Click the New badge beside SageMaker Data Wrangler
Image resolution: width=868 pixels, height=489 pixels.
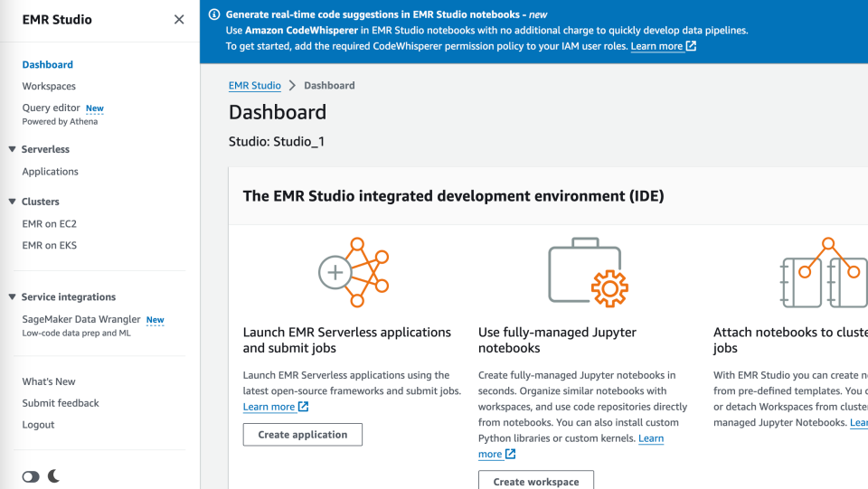point(155,320)
